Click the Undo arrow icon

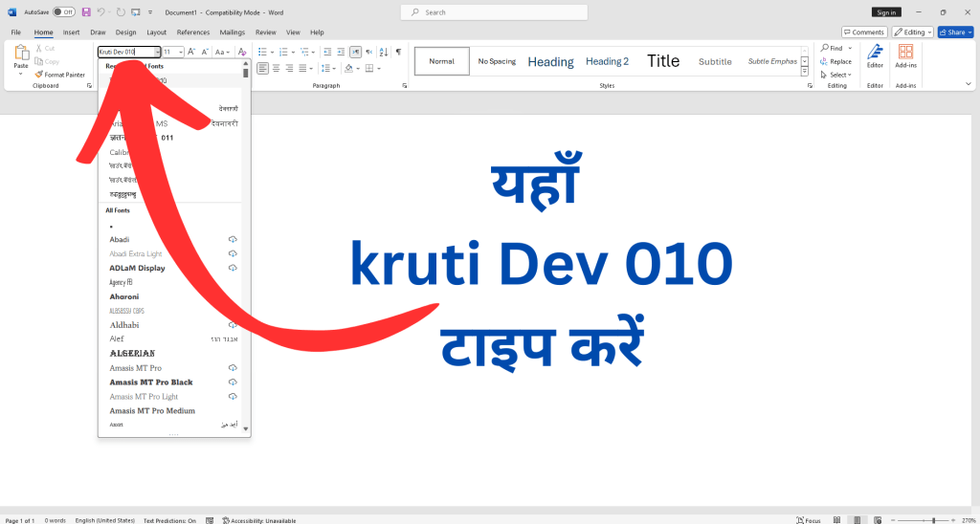pyautogui.click(x=100, y=11)
